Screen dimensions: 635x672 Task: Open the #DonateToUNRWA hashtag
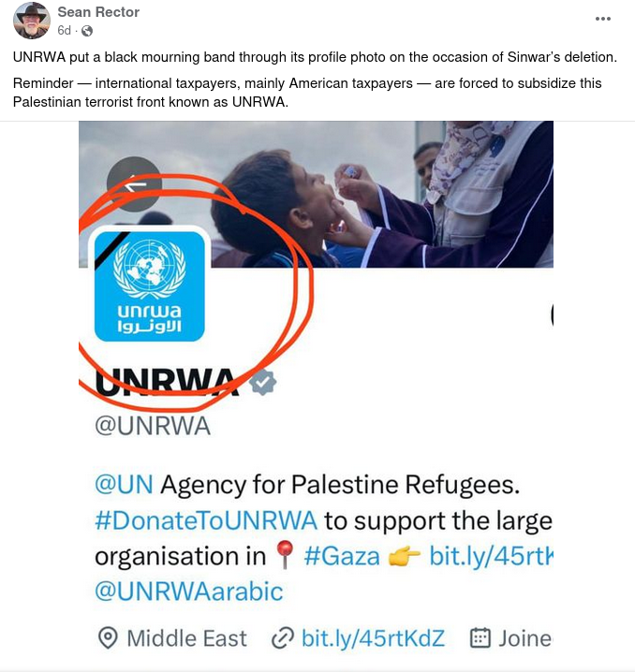coord(206,520)
